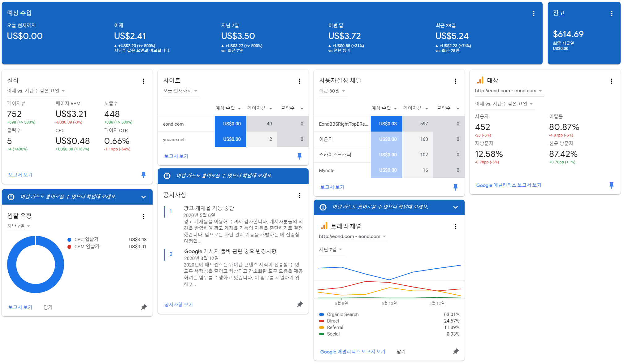Open the 입찰 유형 card three-dot menu
The image size is (624, 364).
(x=143, y=216)
